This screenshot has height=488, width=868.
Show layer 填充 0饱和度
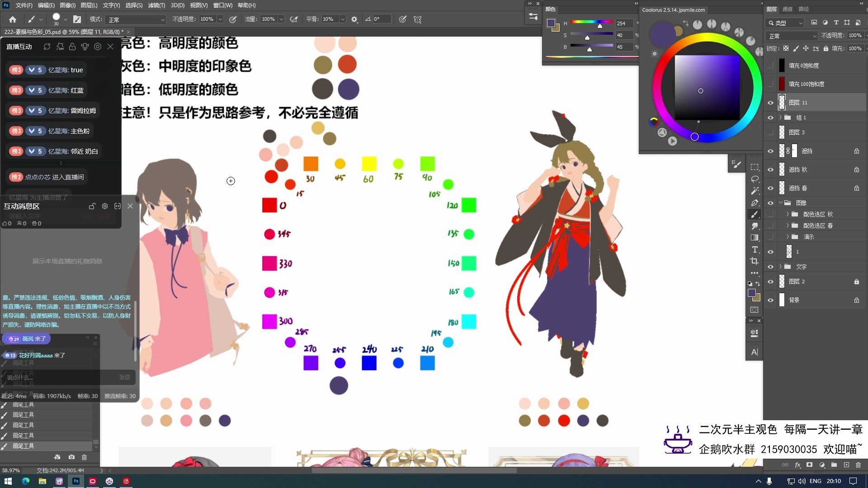coord(771,66)
